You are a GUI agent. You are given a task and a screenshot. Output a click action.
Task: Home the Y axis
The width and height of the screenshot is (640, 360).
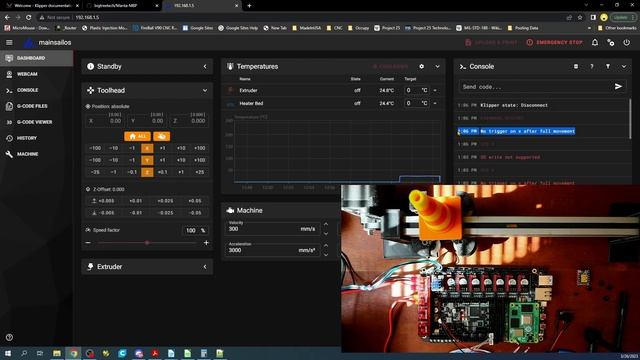[147, 160]
